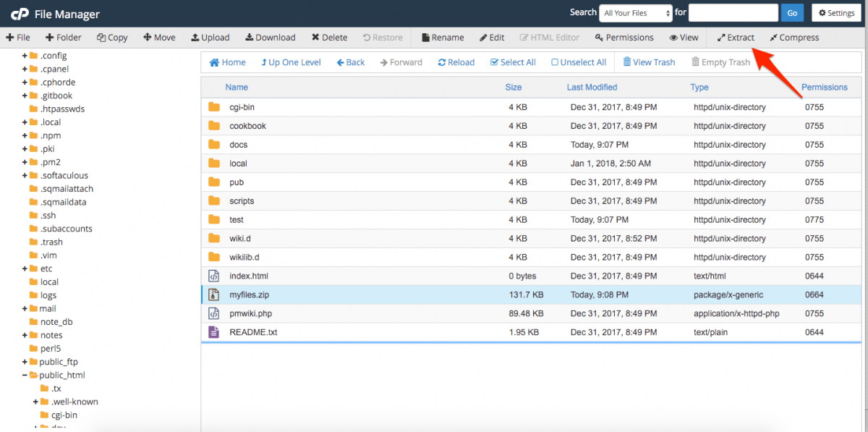Click the search text input field

[x=733, y=12]
